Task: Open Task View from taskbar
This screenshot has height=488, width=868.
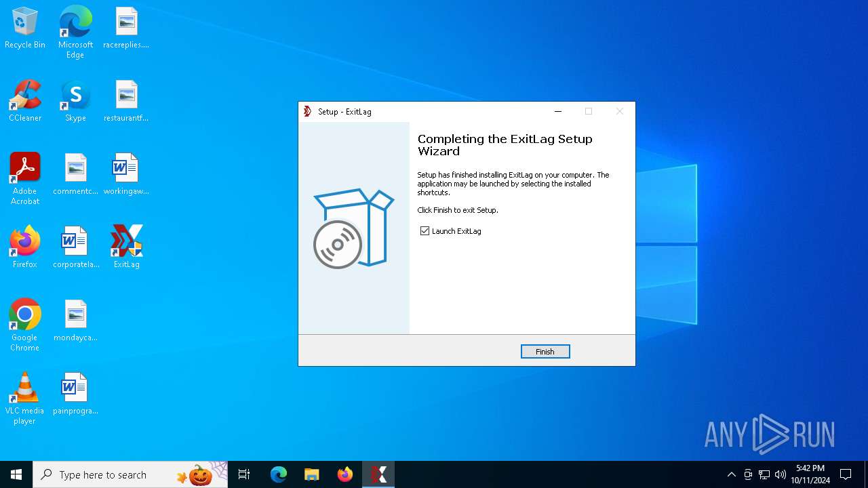Action: click(x=244, y=474)
